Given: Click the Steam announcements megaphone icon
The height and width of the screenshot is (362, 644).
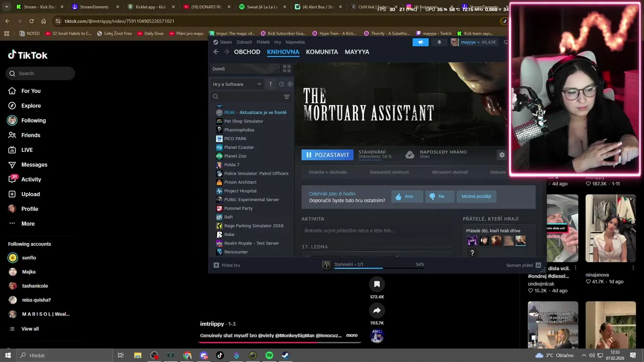Looking at the screenshot, I should pos(421,42).
